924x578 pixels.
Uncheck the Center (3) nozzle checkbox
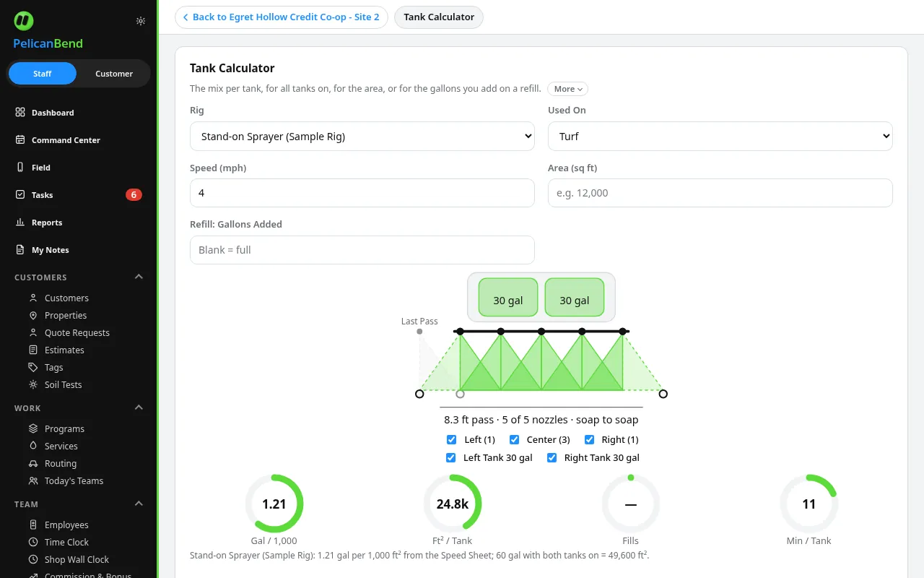pyautogui.click(x=514, y=439)
